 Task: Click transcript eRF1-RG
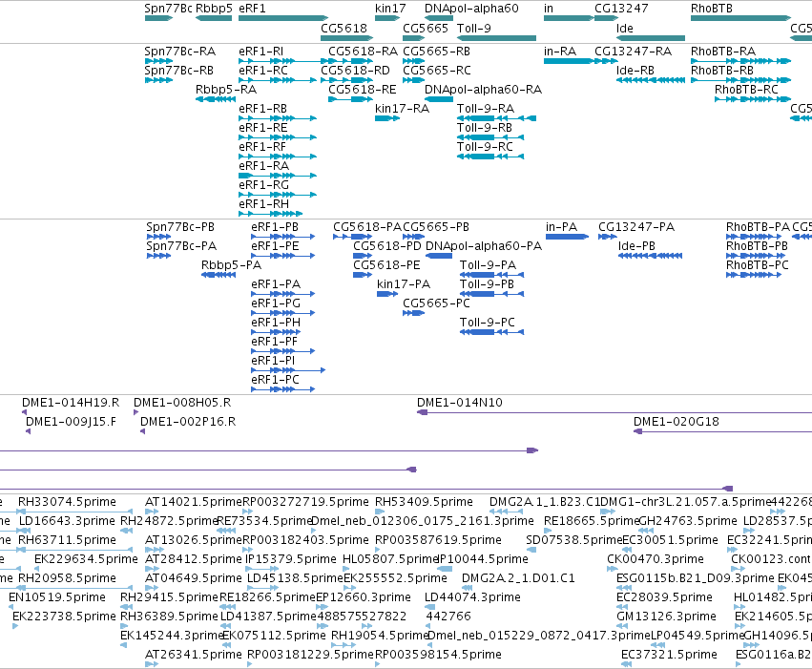[278, 196]
